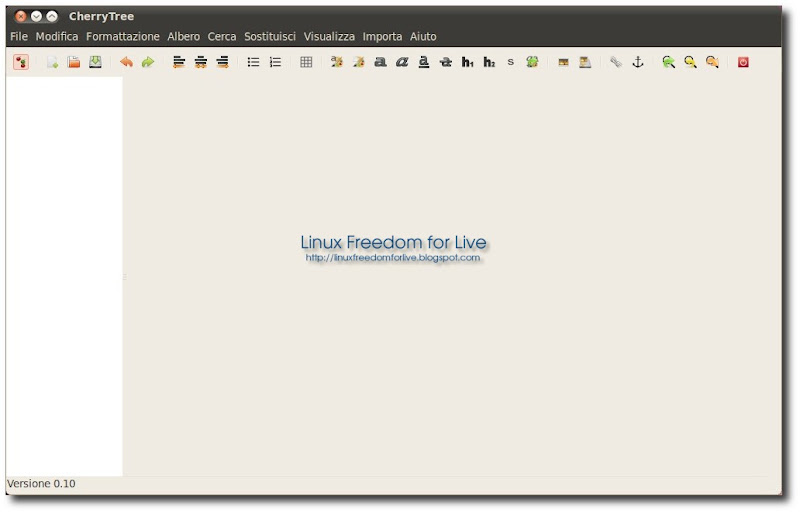Click the green-arrow magnifier search icon
This screenshot has width=800, height=513.
click(668, 62)
